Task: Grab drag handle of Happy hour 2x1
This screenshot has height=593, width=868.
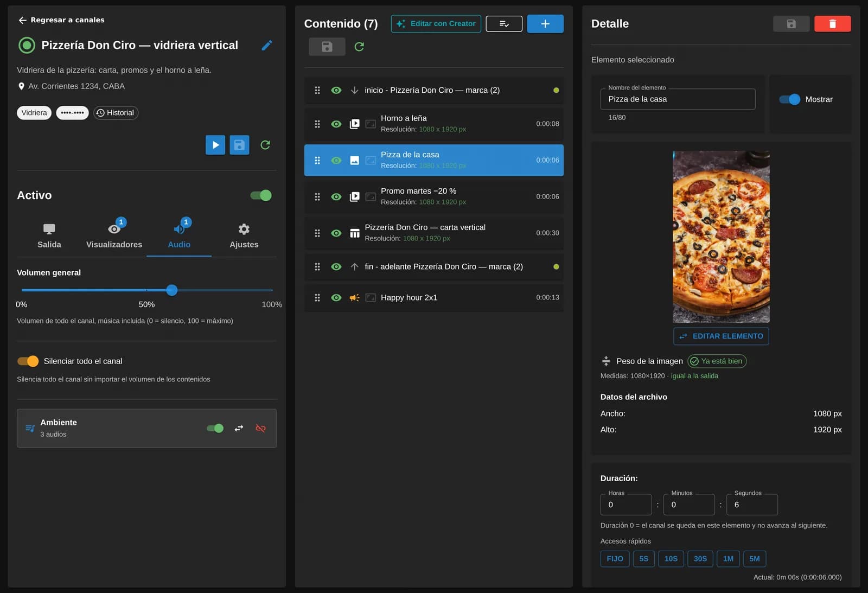Action: pyautogui.click(x=317, y=298)
